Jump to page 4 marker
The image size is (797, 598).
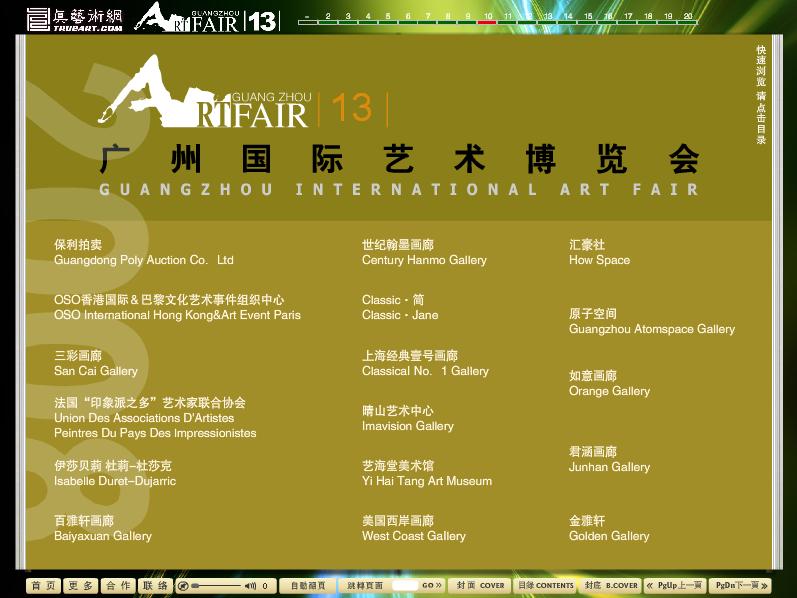[367, 19]
